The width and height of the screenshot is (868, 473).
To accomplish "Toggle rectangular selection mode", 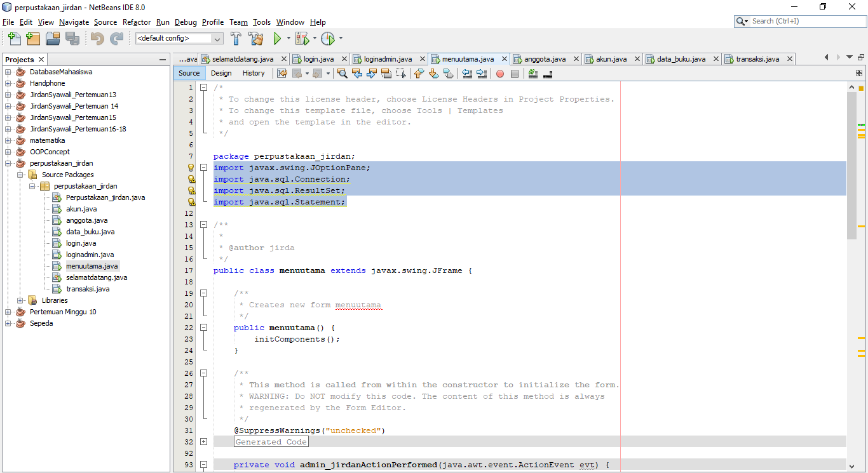I will coord(401,73).
